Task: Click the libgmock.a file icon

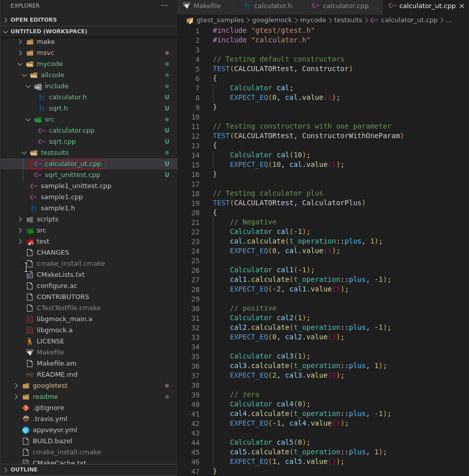Action: (30, 330)
